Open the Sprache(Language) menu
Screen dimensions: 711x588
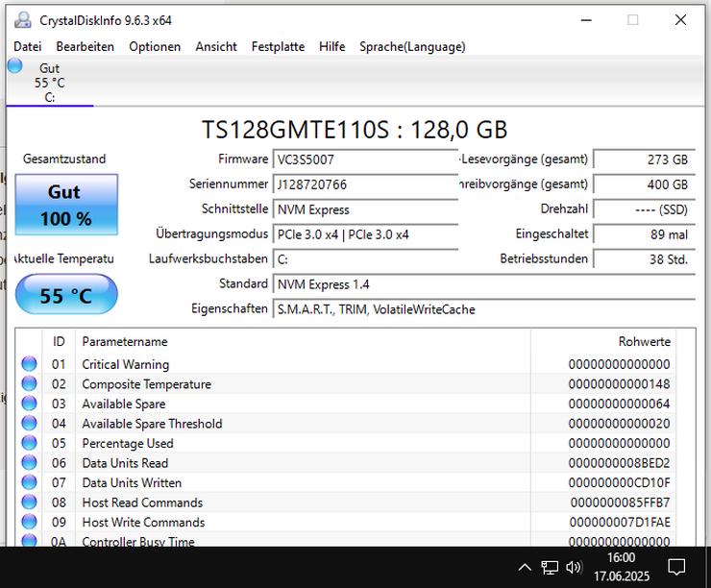click(x=412, y=46)
